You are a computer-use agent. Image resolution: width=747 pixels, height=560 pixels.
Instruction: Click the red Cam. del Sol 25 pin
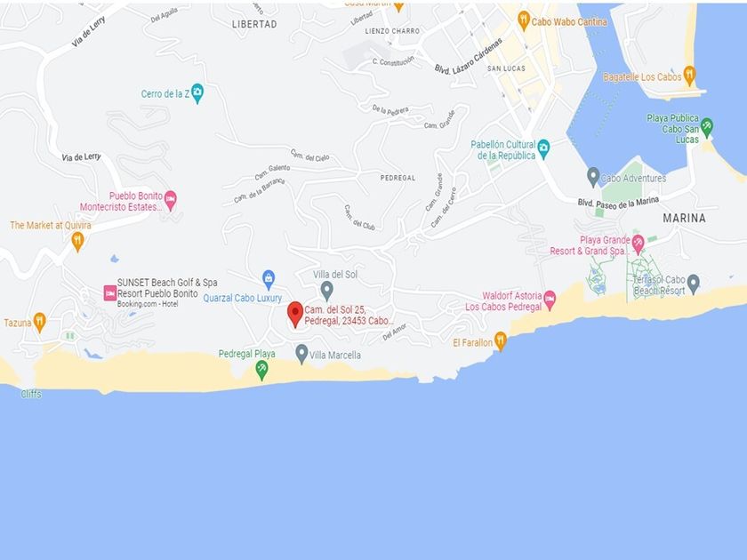click(295, 315)
